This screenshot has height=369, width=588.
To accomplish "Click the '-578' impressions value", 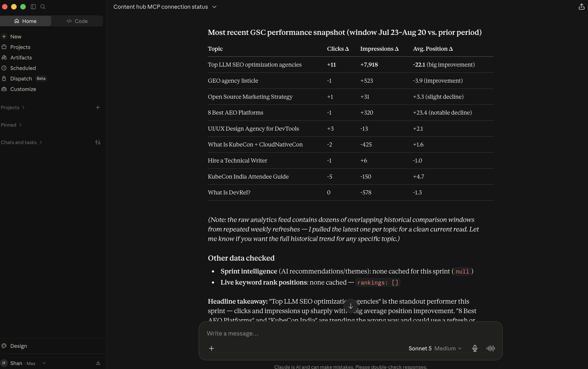I will pyautogui.click(x=366, y=192).
